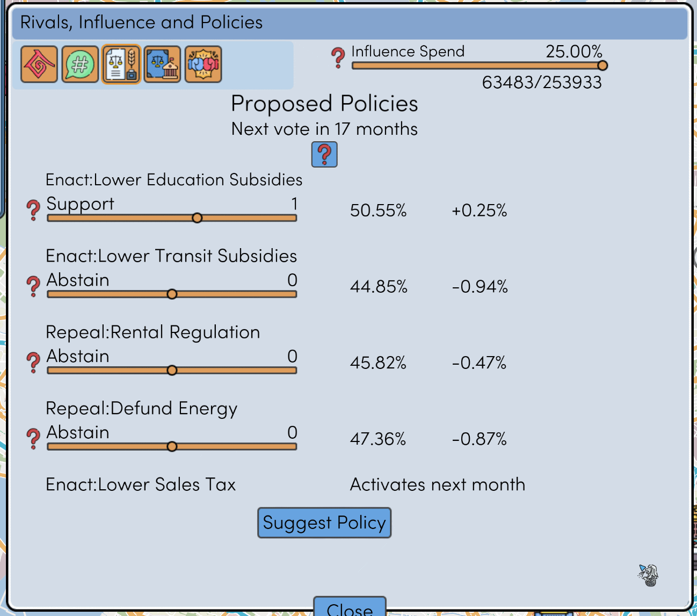The height and width of the screenshot is (616, 697).
Task: Click help icon for Repeal Rental Regulation
Action: (x=33, y=363)
